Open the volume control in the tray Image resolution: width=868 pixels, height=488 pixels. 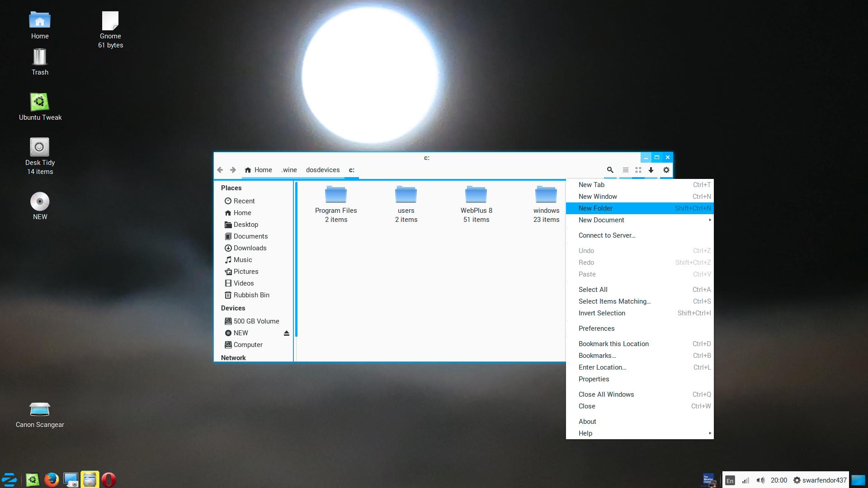760,480
